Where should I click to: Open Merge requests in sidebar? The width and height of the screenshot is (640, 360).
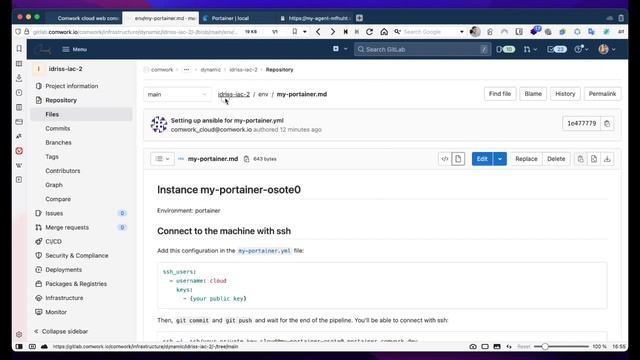(67, 227)
